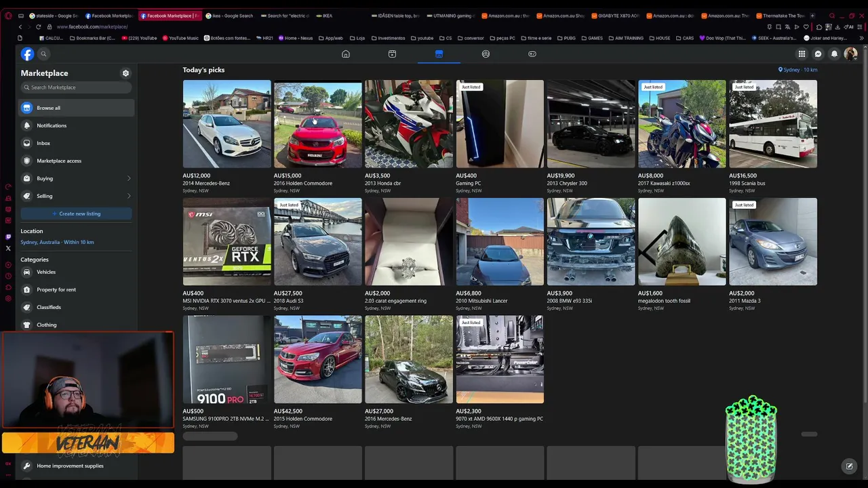The height and width of the screenshot is (488, 868).
Task: Open the Opera browser menu logo
Action: (x=8, y=16)
